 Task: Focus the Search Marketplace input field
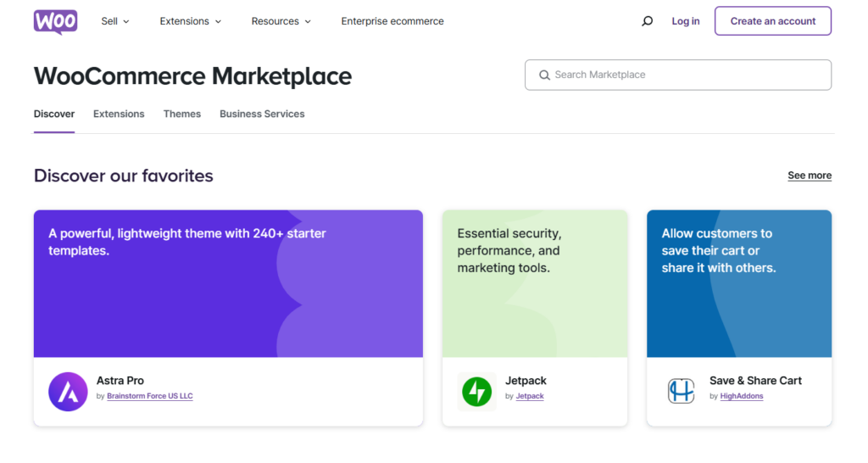click(678, 75)
